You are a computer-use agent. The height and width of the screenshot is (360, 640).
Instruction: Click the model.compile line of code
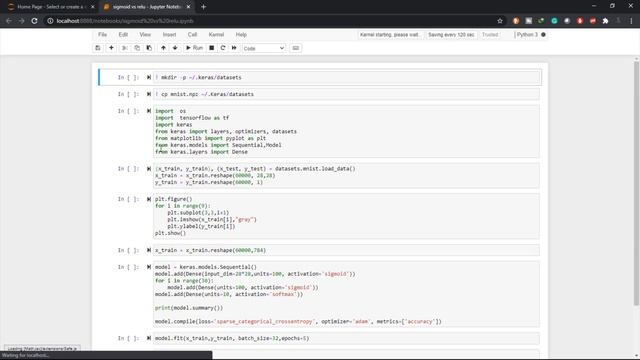[298, 321]
